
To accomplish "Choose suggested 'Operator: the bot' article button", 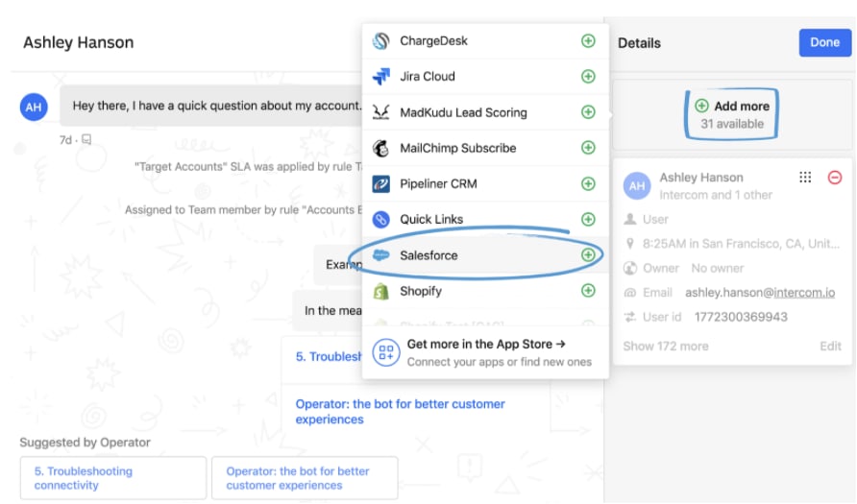I will [305, 478].
